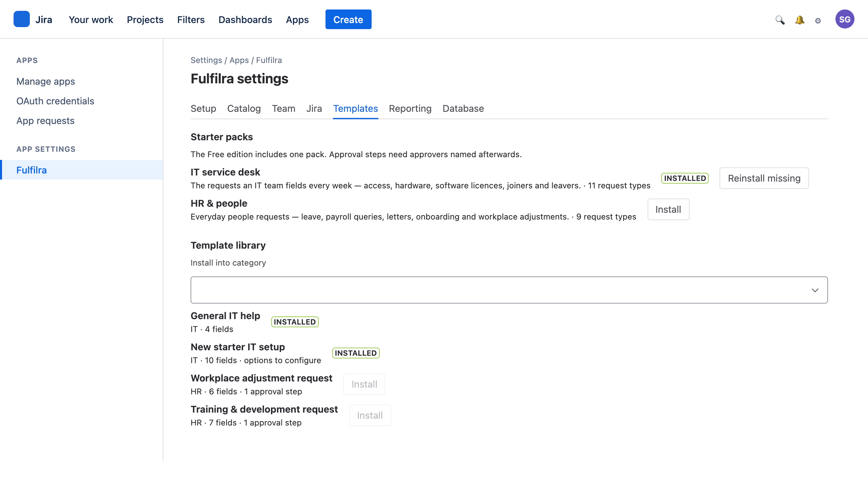
Task: Click the IT service desk pack title
Action: [x=225, y=172]
